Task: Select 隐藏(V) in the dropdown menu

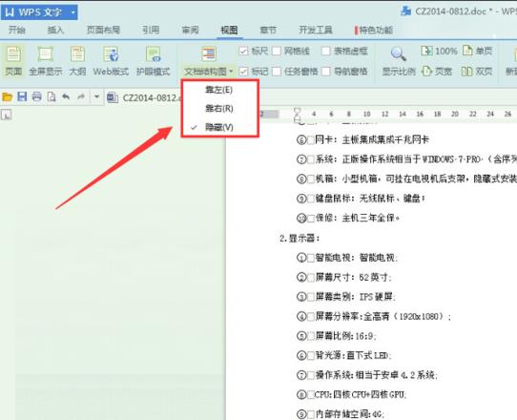Action: click(219, 127)
